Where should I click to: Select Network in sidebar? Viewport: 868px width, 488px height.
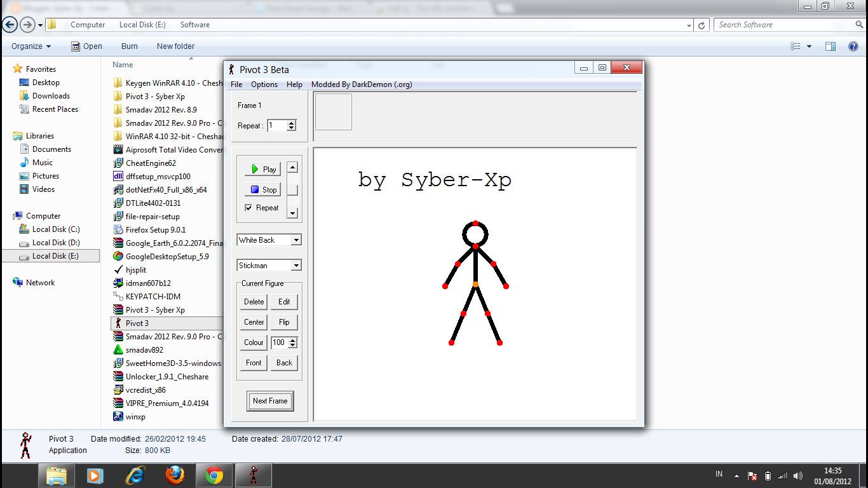(34, 283)
